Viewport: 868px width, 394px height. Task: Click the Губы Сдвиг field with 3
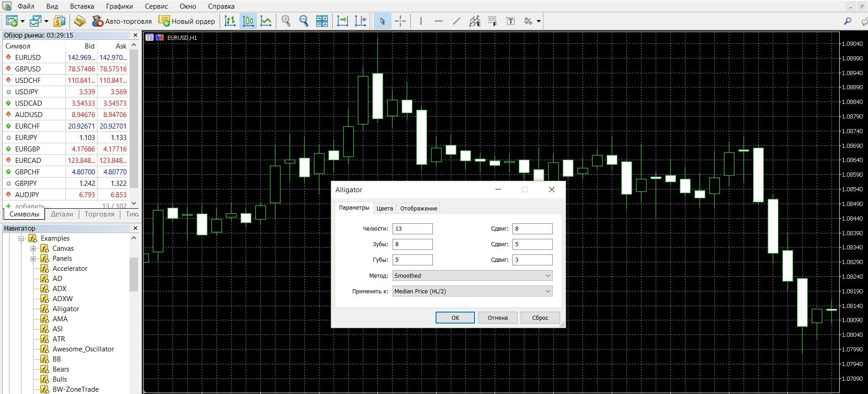click(532, 260)
